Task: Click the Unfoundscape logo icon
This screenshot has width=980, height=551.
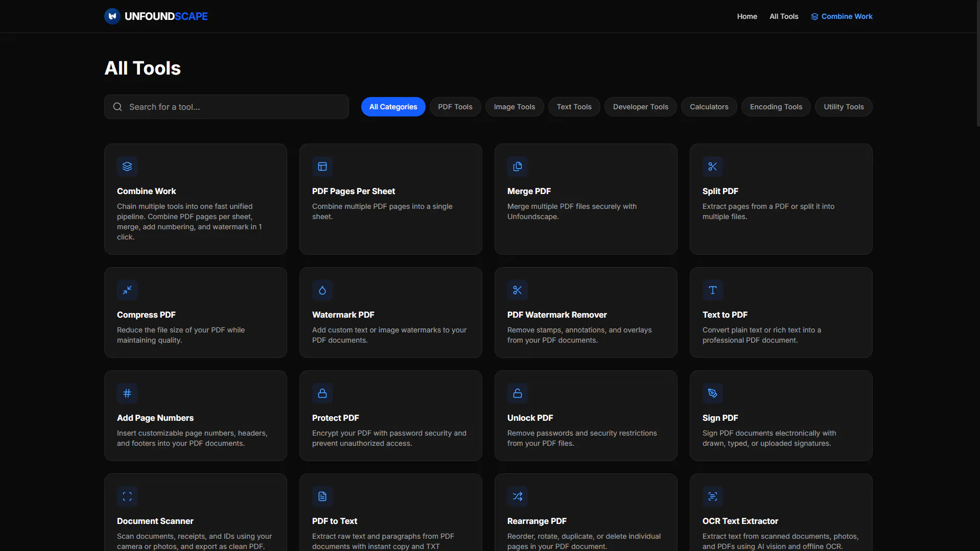Action: (112, 16)
